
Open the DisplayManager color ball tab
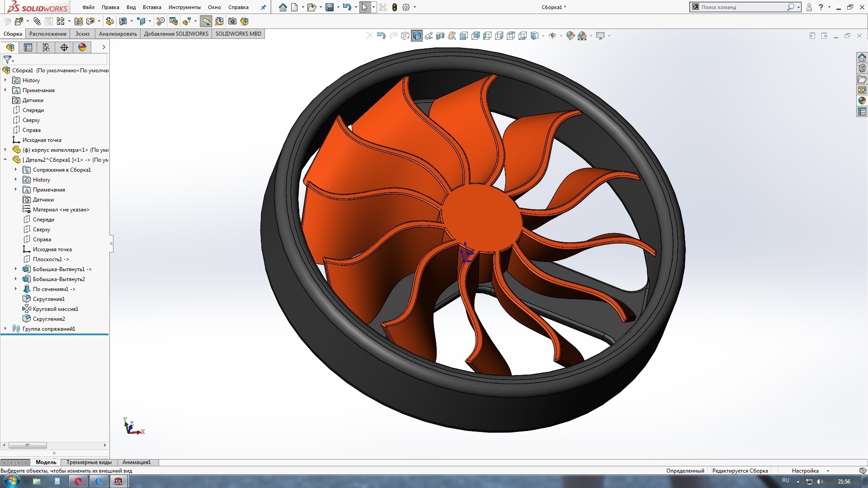click(82, 47)
